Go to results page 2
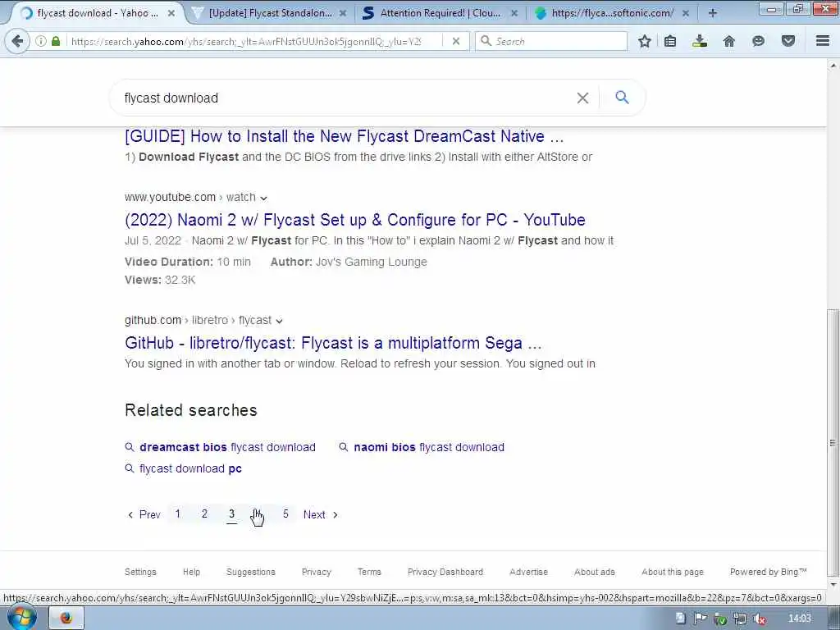Image resolution: width=840 pixels, height=630 pixels. (204, 514)
